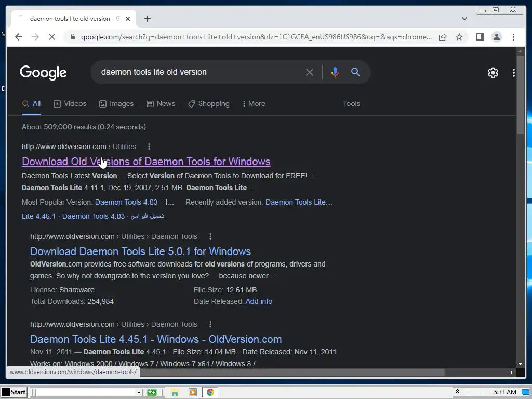Click the Google logo

click(x=43, y=72)
